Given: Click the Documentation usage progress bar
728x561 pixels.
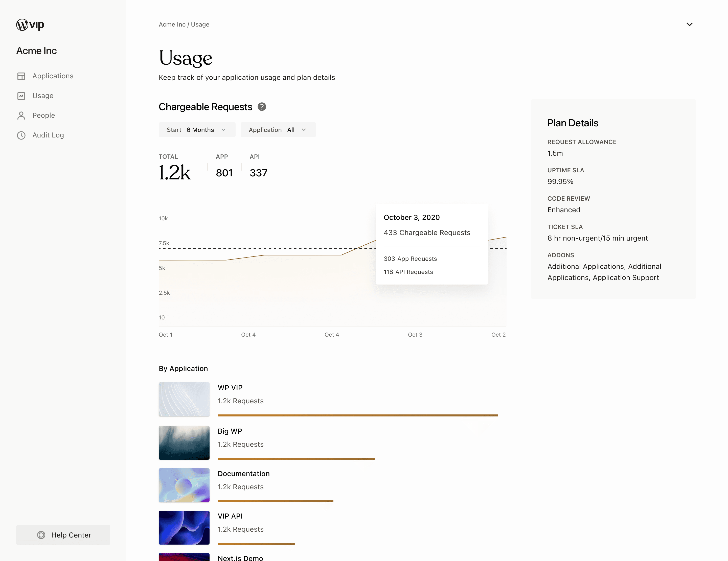Looking at the screenshot, I should [x=275, y=501].
